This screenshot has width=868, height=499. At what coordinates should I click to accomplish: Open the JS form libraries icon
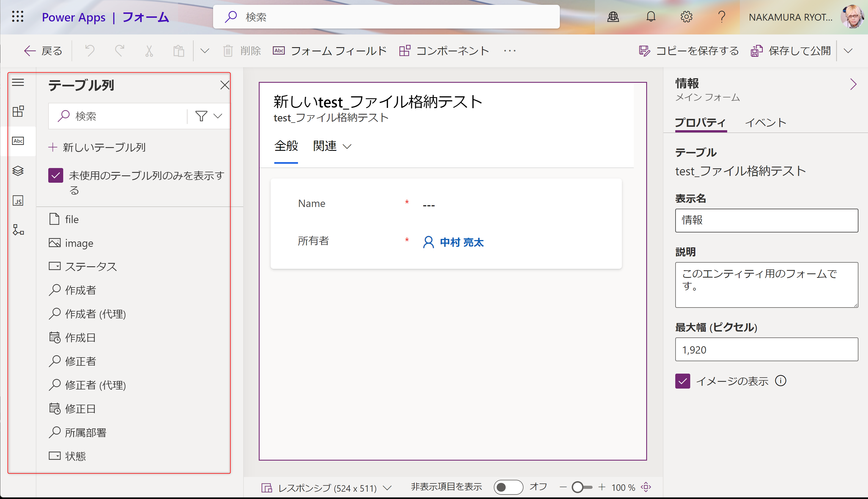coord(18,201)
